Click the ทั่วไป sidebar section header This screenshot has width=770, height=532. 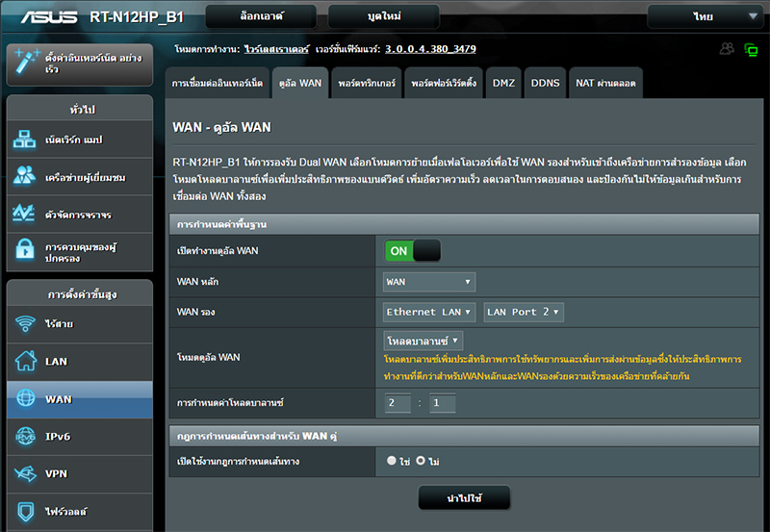(x=80, y=109)
